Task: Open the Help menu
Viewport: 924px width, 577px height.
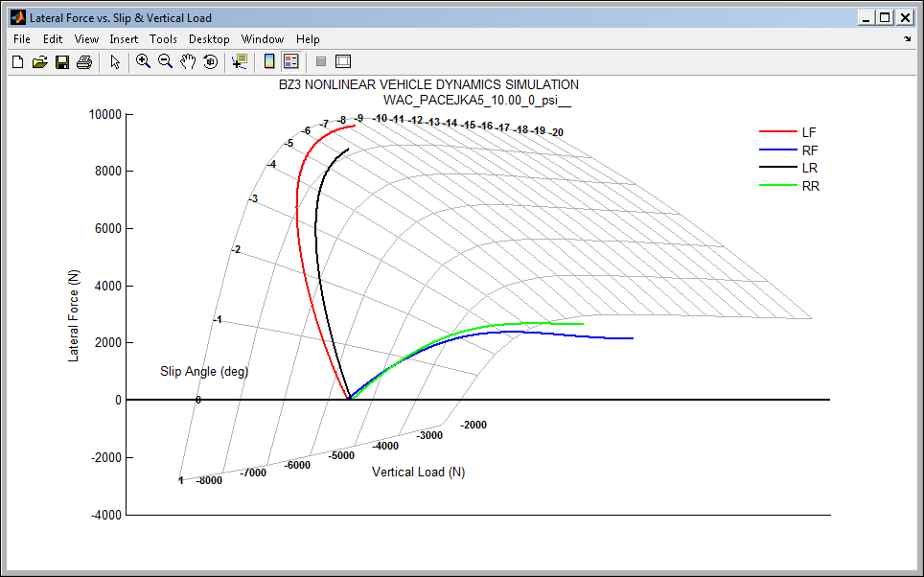Action: click(x=308, y=39)
